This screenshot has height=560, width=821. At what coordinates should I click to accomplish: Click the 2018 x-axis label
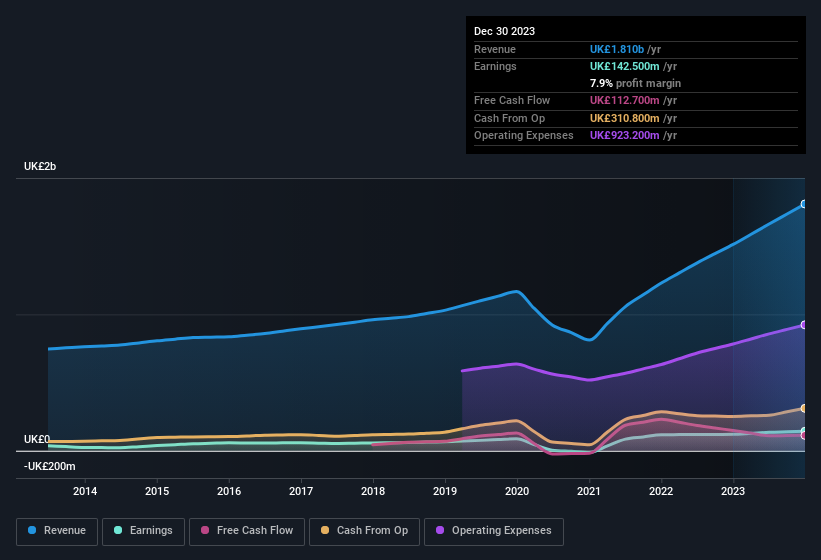(x=373, y=491)
